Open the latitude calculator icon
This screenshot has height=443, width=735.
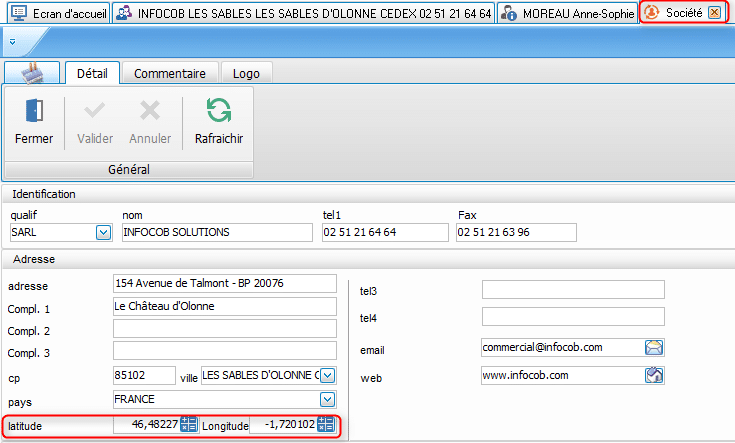pyautogui.click(x=189, y=425)
